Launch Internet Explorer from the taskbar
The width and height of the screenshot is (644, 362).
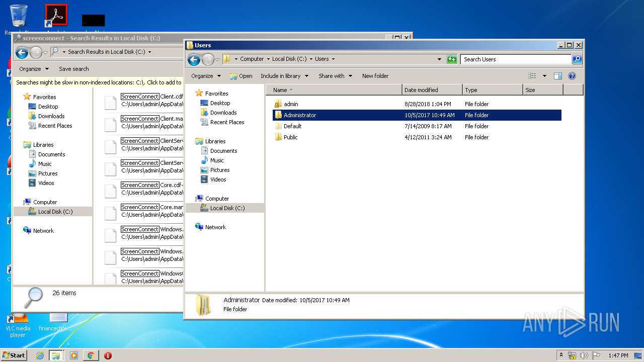(x=40, y=355)
